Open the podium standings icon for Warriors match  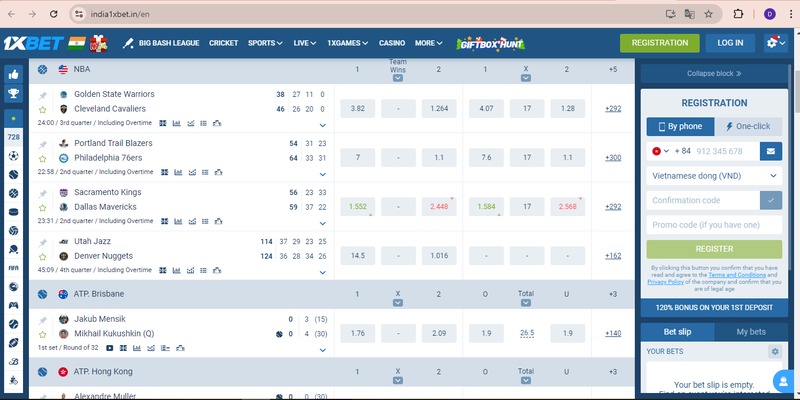tap(217, 123)
